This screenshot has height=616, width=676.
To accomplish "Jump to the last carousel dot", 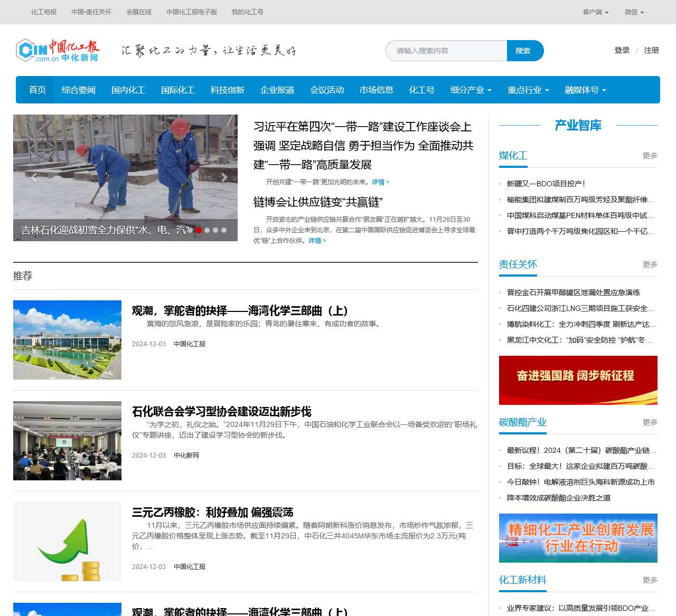I will 224,230.
